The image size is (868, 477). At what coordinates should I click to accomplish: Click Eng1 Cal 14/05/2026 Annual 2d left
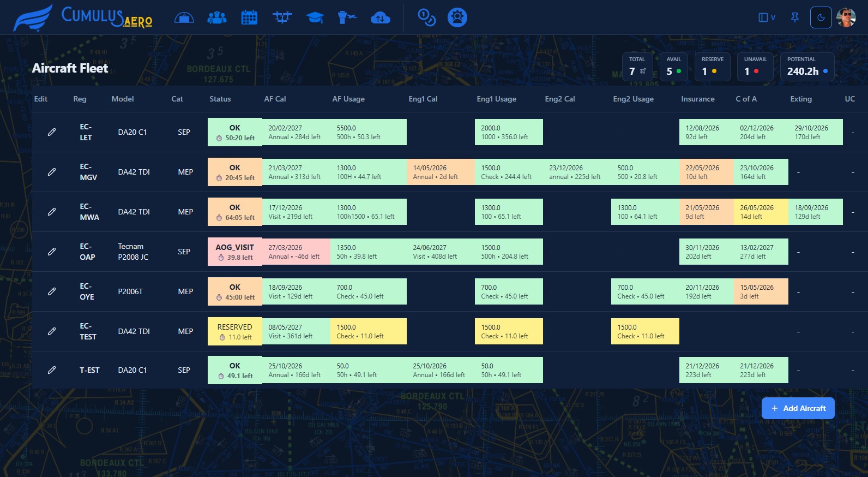point(441,172)
